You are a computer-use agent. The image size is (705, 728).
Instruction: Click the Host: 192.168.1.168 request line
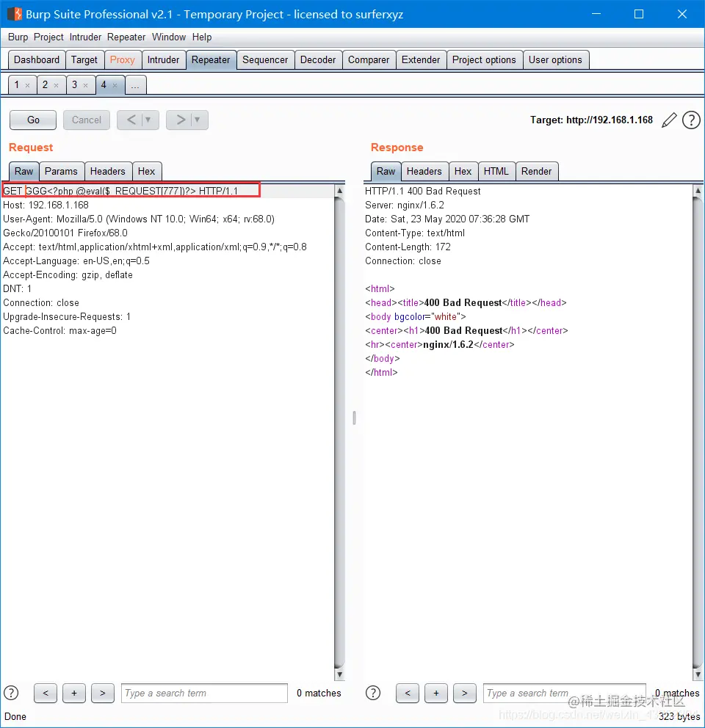coord(46,205)
